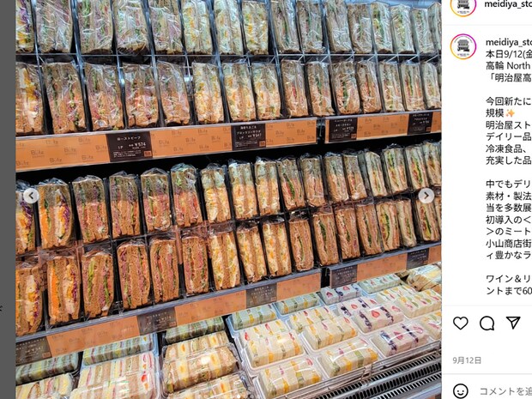Click the sandwich shelf photo
Viewport: 532px width, 399px height.
click(x=228, y=199)
